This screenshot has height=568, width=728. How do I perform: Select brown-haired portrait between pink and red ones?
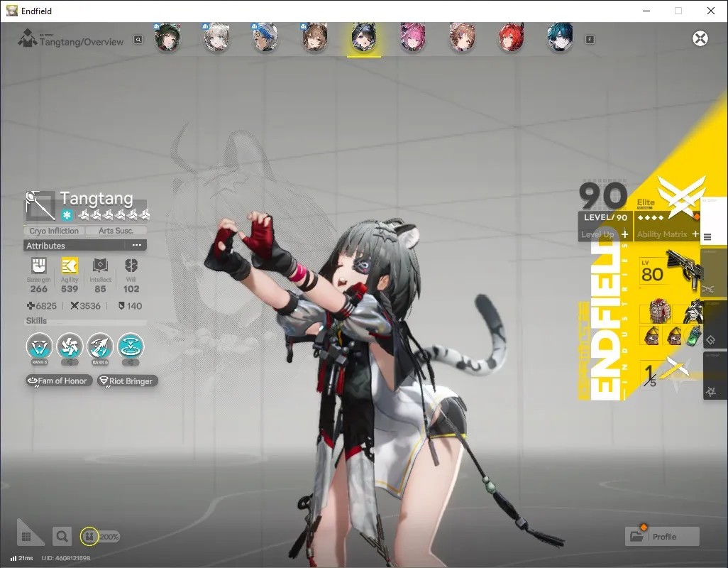[461, 37]
